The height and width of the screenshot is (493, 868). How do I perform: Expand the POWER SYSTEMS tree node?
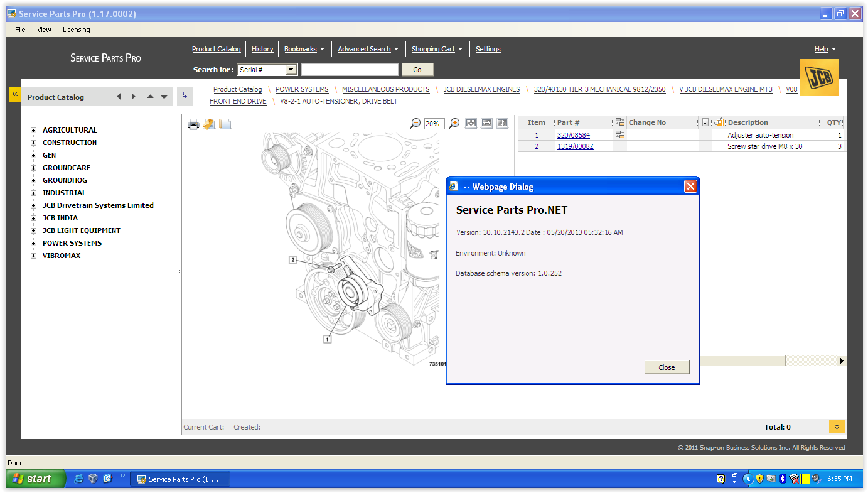(33, 243)
